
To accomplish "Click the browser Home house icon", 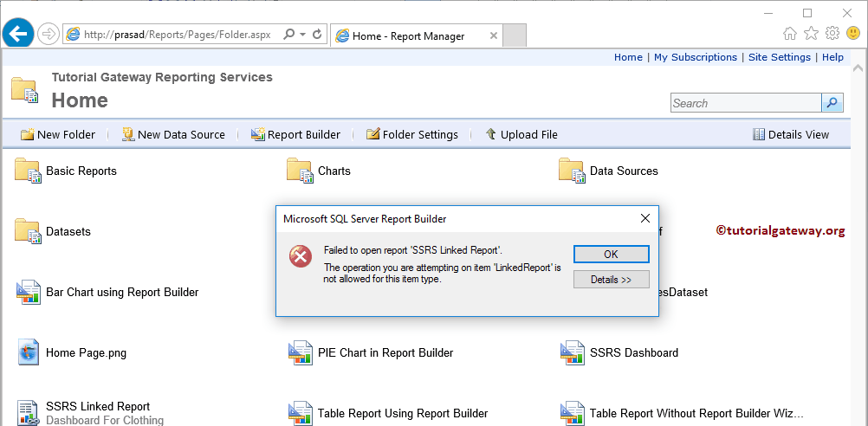I will click(x=790, y=34).
